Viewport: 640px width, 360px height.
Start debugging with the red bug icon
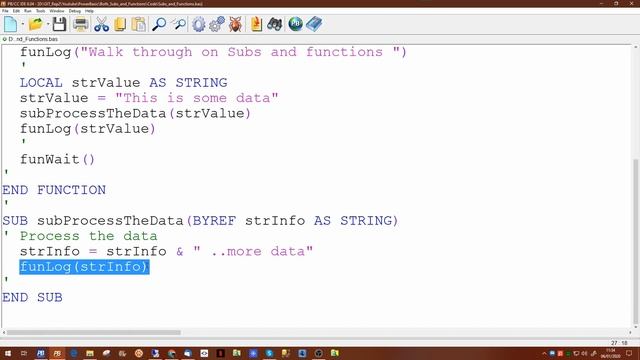coord(235,24)
